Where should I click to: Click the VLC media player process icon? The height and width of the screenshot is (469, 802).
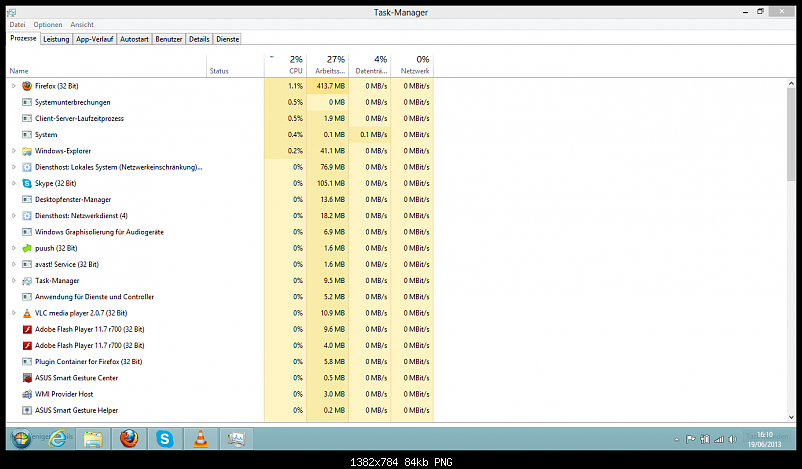pos(27,313)
